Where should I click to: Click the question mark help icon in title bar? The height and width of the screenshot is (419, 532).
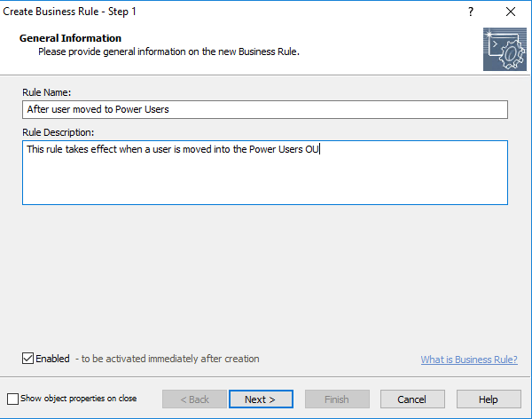tap(471, 12)
